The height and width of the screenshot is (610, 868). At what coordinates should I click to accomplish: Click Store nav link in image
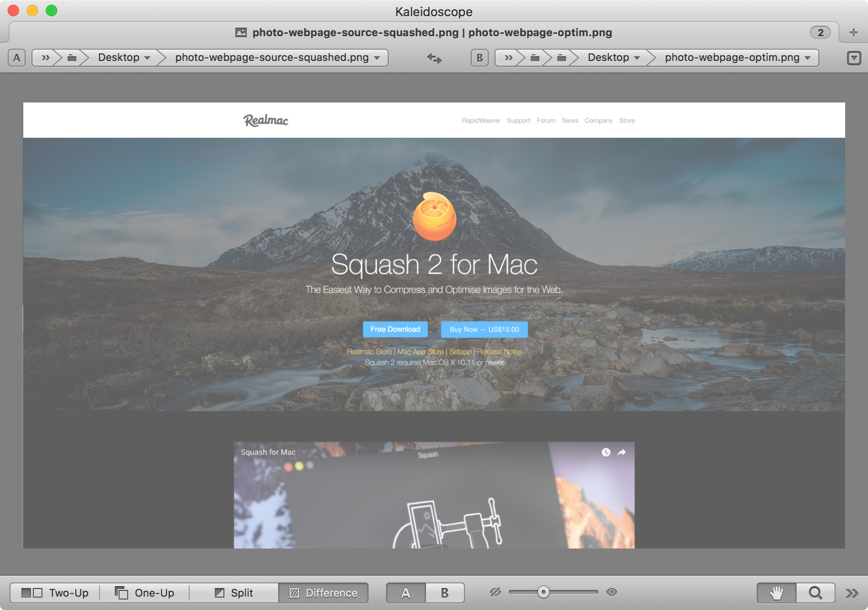627,121
